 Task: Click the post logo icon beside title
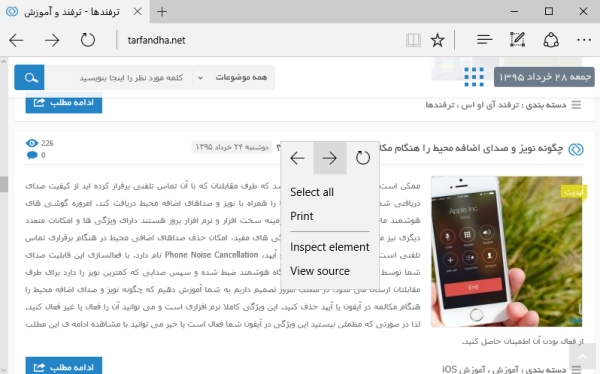[576, 149]
